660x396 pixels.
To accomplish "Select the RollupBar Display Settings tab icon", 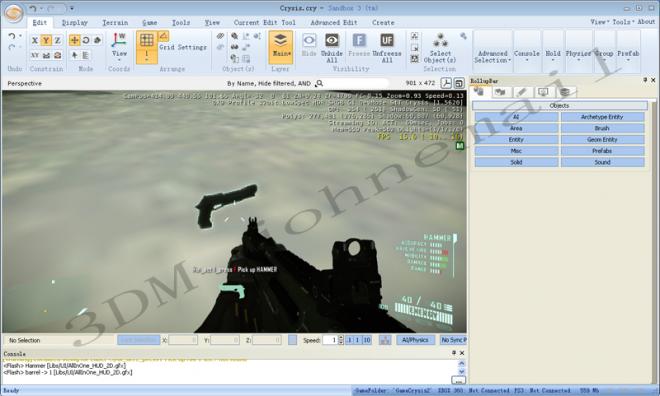I will pyautogui.click(x=543, y=92).
